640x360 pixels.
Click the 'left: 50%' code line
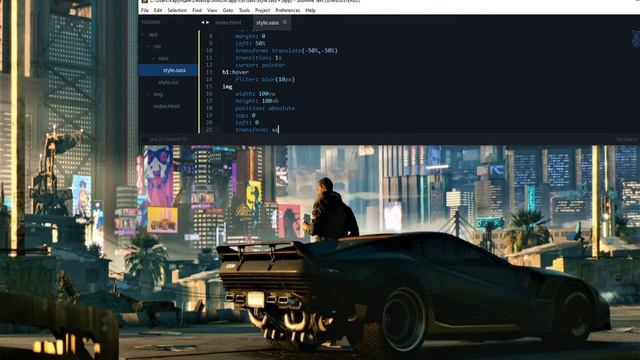pos(250,43)
